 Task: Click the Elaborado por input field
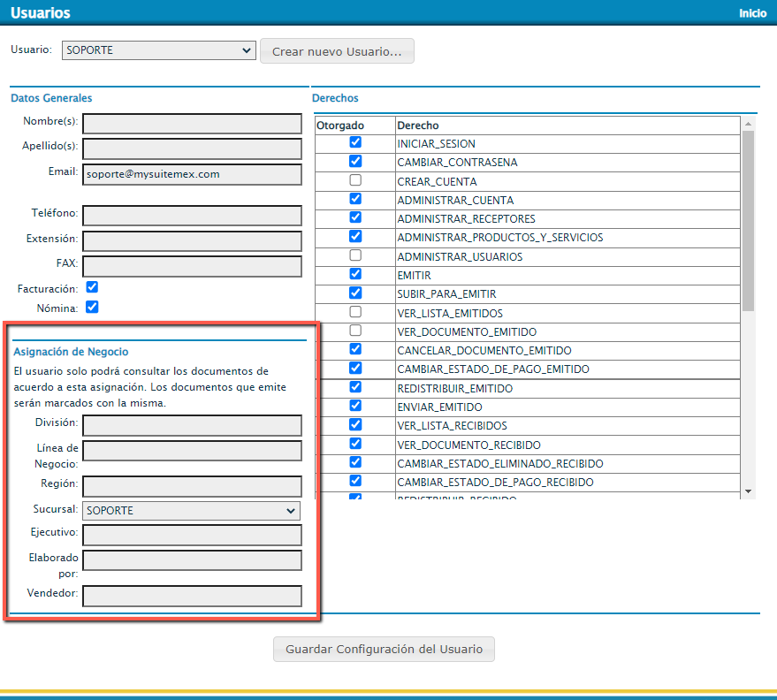193,560
